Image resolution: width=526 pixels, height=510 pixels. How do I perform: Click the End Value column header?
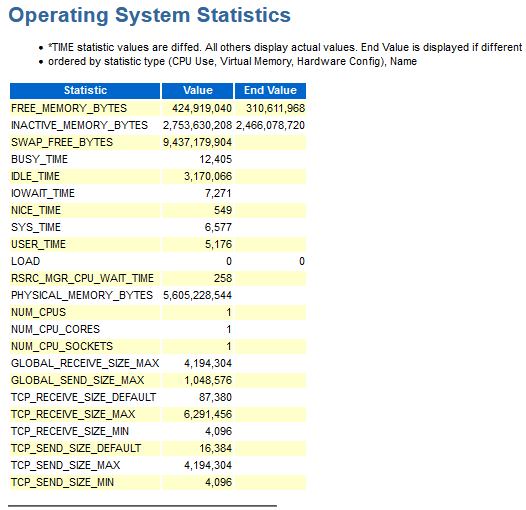click(270, 91)
